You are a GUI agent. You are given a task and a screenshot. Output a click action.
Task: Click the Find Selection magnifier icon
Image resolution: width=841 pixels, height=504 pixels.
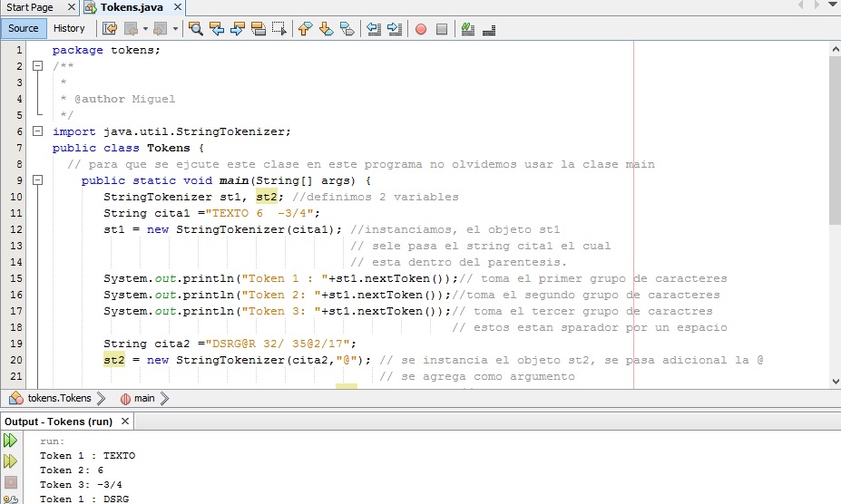pos(195,28)
